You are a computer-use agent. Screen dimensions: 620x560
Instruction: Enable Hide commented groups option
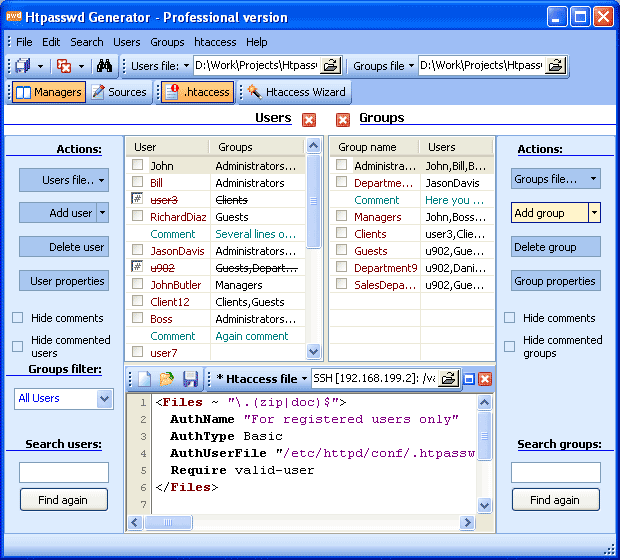pyautogui.click(x=509, y=346)
